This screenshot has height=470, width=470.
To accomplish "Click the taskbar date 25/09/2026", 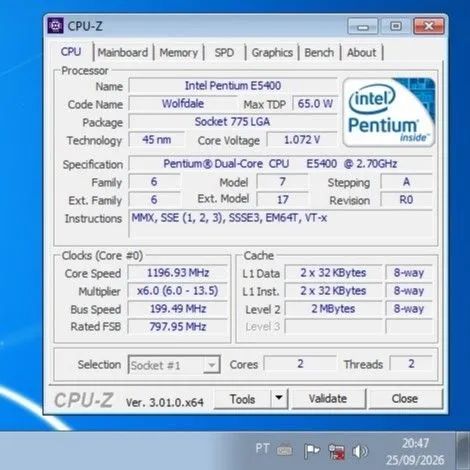I will click(415, 460).
